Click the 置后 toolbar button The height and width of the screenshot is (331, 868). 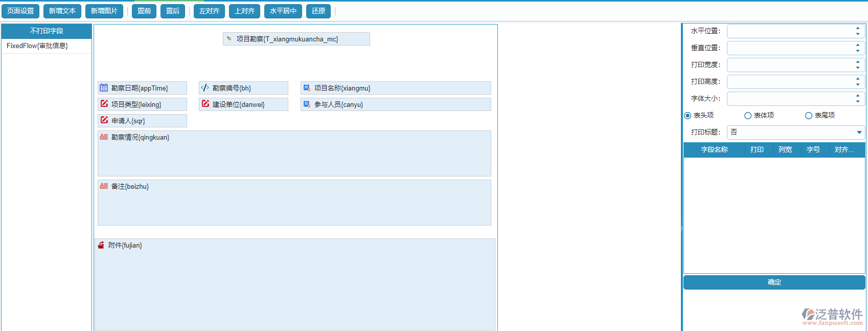(173, 11)
